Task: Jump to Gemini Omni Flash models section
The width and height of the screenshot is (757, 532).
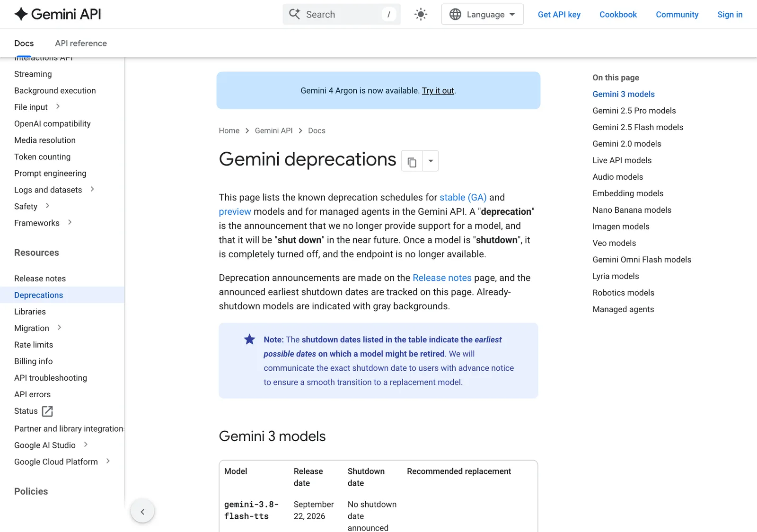Action: click(642, 260)
